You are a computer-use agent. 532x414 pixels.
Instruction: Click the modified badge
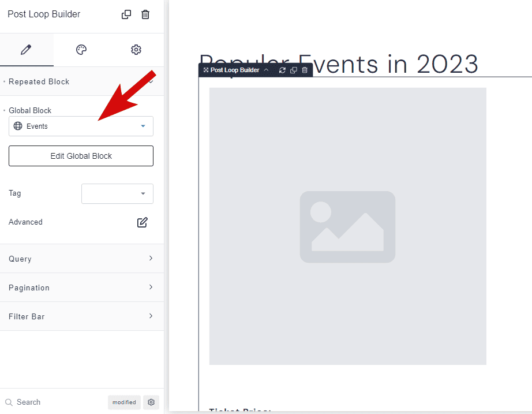(124, 402)
